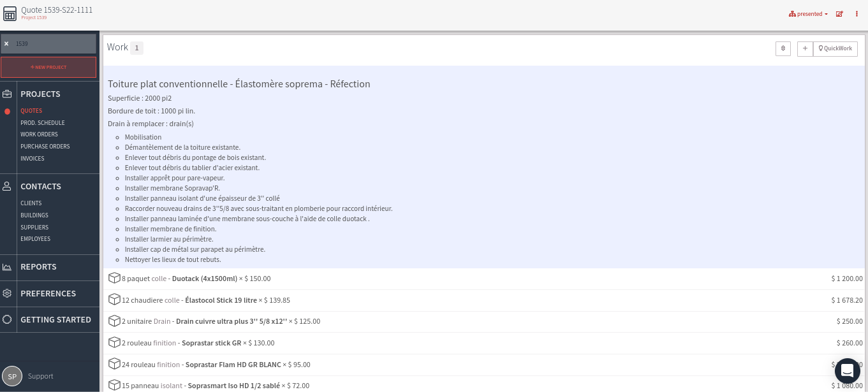Edit the quote via the pencil icon
The image size is (868, 392).
(840, 13)
